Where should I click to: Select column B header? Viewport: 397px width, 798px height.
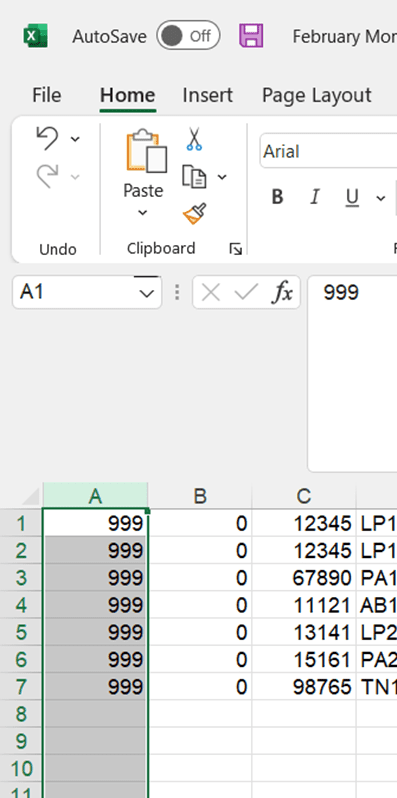200,496
